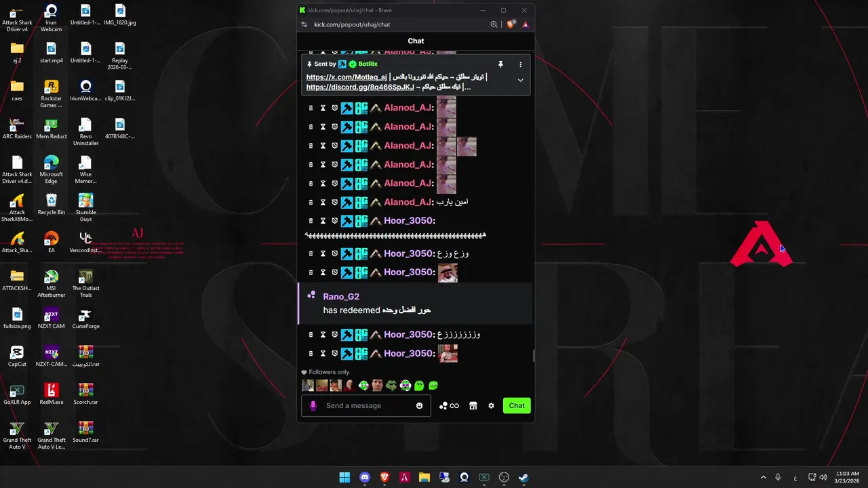
Task: Select the CapCut desktop icon
Action: pos(17,355)
